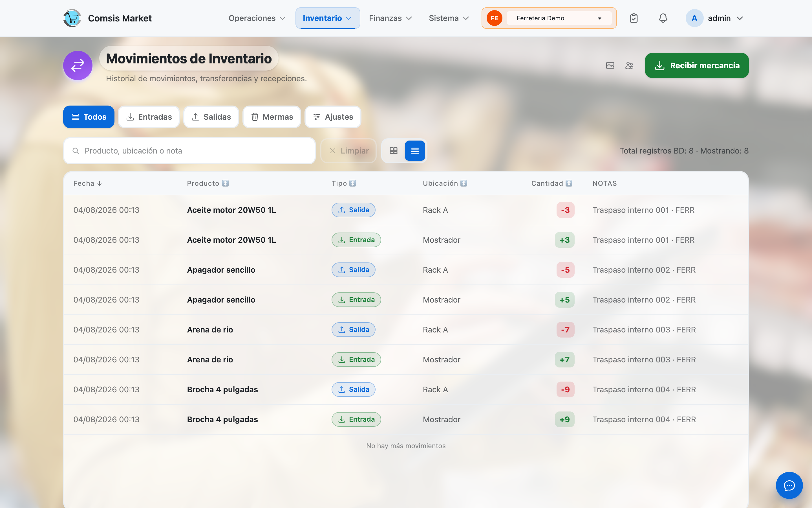This screenshot has width=812, height=508.
Task: Click the search magnifier icon
Action: [76, 151]
